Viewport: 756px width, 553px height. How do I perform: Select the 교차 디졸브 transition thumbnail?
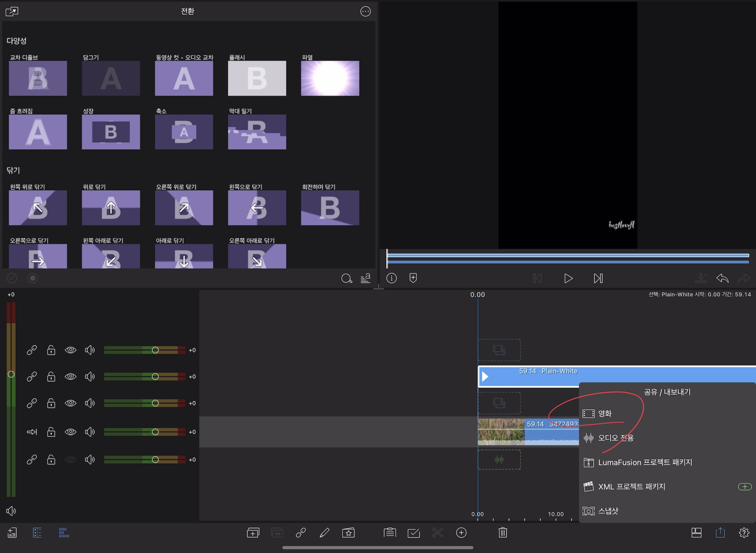(x=38, y=78)
